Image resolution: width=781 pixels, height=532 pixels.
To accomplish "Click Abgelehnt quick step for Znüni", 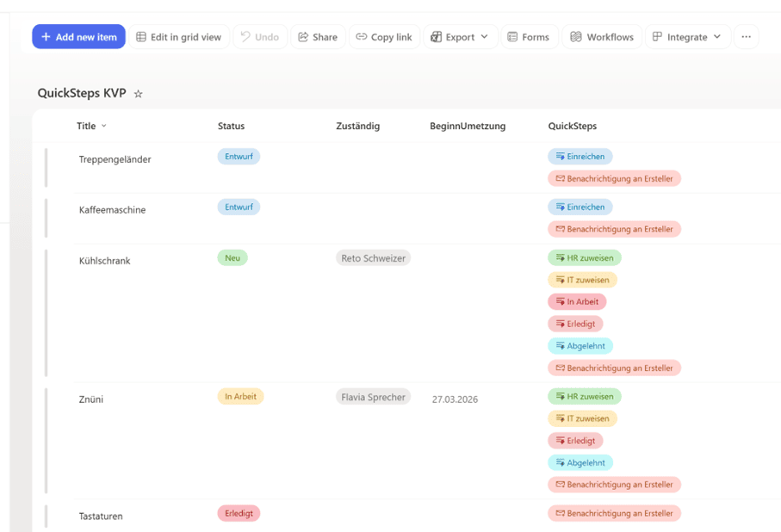I will (580, 462).
